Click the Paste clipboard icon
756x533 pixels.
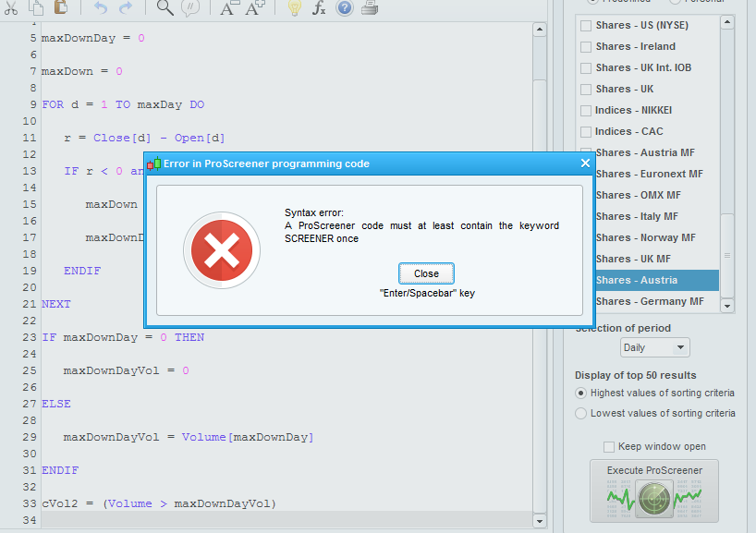coord(61,7)
